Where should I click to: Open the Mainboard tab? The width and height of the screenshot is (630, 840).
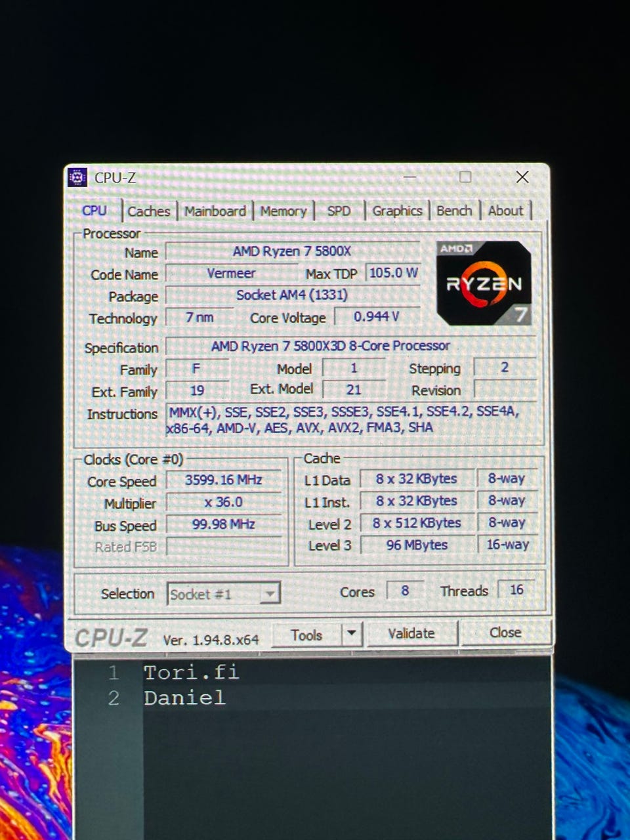click(x=215, y=211)
